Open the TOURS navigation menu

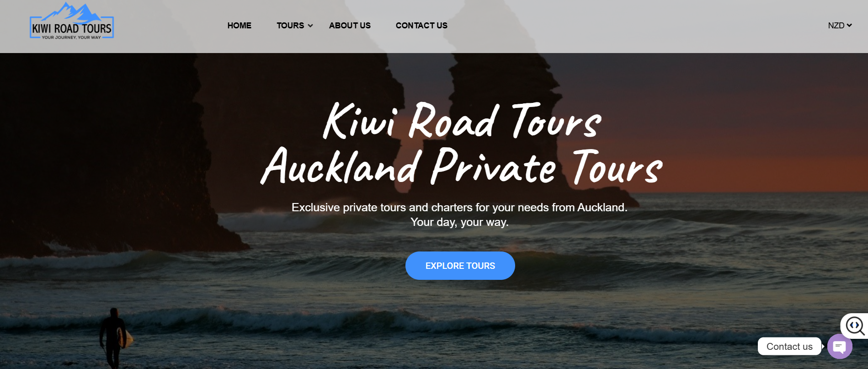click(x=290, y=26)
